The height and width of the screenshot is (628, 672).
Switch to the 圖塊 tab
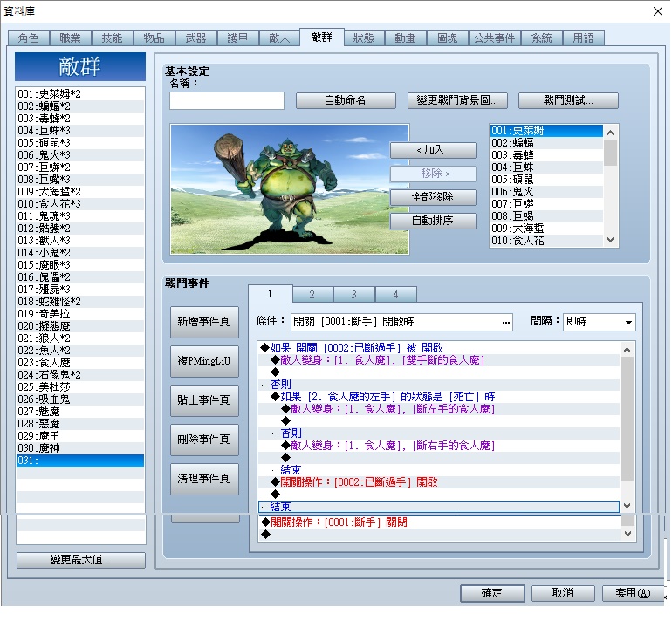(448, 38)
